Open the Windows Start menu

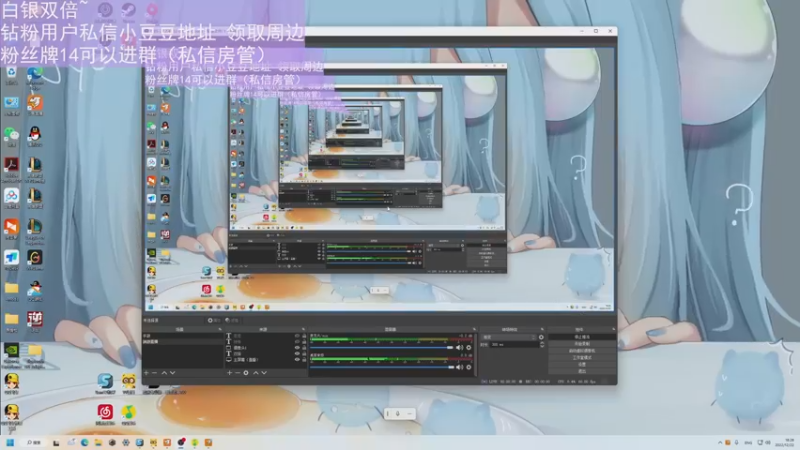(10, 442)
